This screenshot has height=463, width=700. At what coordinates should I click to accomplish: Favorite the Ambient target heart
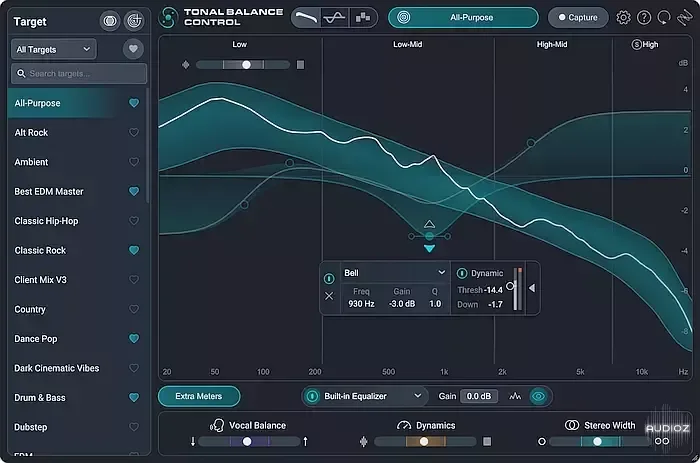click(x=133, y=162)
